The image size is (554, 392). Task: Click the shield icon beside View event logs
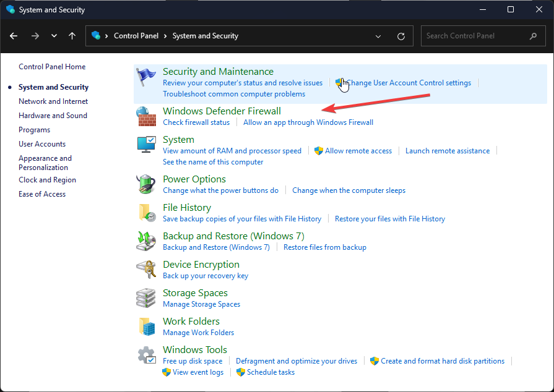pos(167,372)
